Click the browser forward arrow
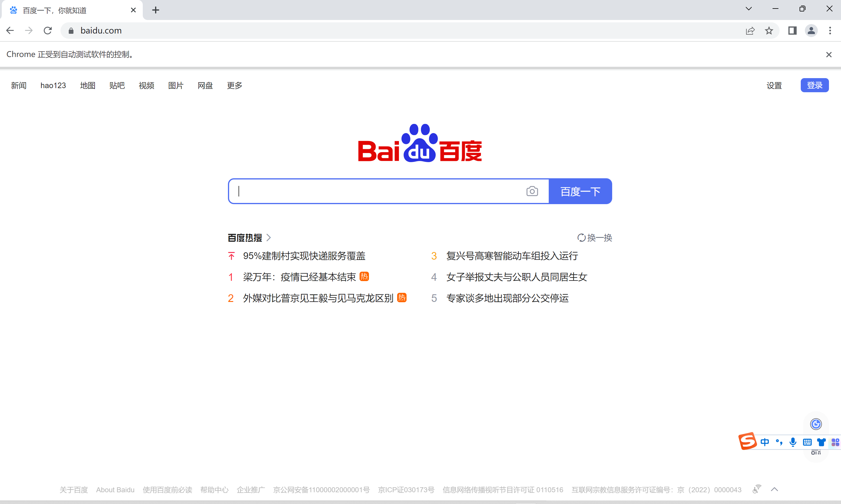 [x=29, y=31]
